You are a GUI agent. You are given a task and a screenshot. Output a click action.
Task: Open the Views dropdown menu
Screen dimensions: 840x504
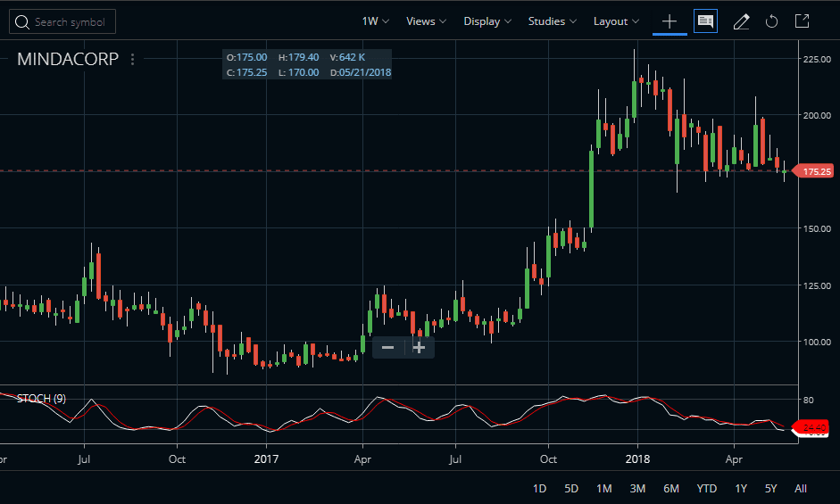[426, 21]
